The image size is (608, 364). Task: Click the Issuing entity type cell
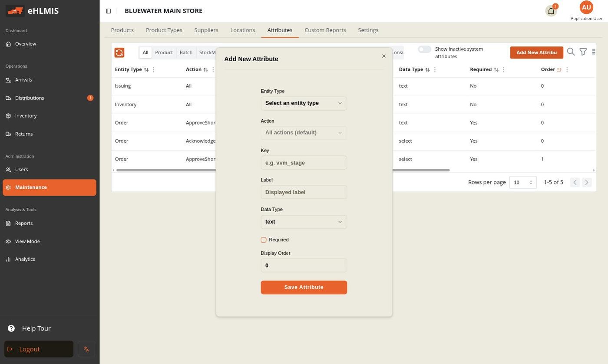click(123, 86)
